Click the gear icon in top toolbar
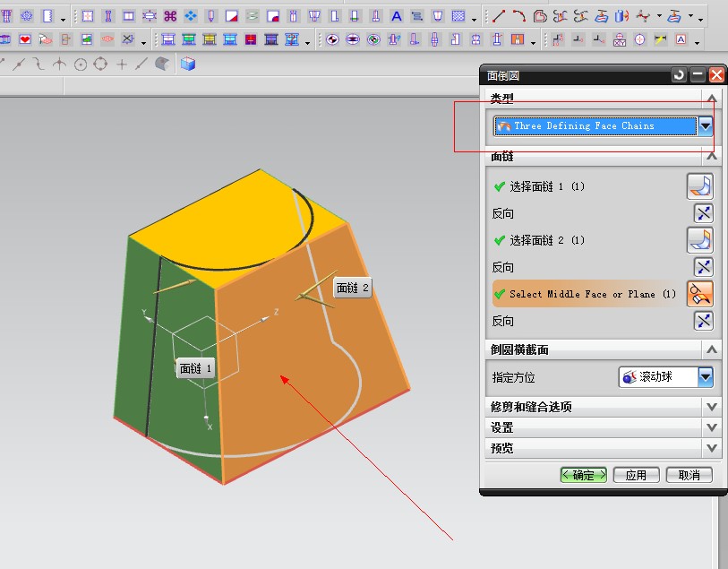Screen dimensions: 728x569 click(x=27, y=17)
